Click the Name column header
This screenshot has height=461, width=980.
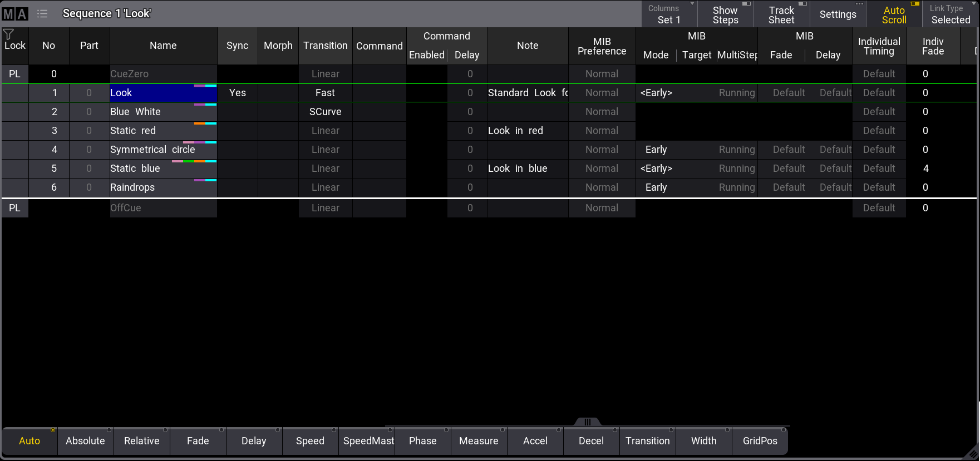(163, 46)
